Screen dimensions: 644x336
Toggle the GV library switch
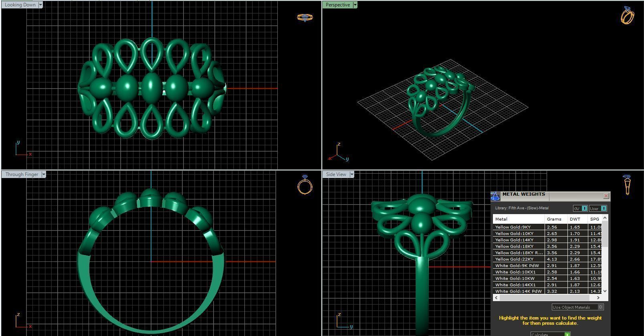580,208
